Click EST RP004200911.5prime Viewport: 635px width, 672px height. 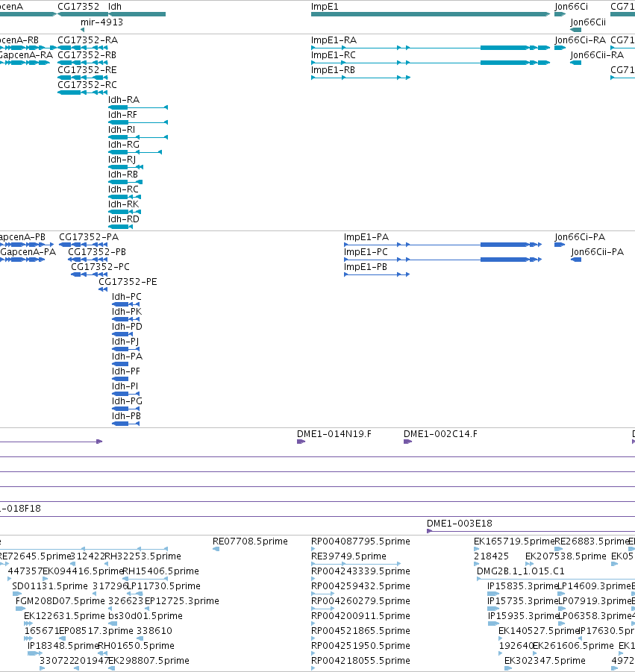[360, 616]
